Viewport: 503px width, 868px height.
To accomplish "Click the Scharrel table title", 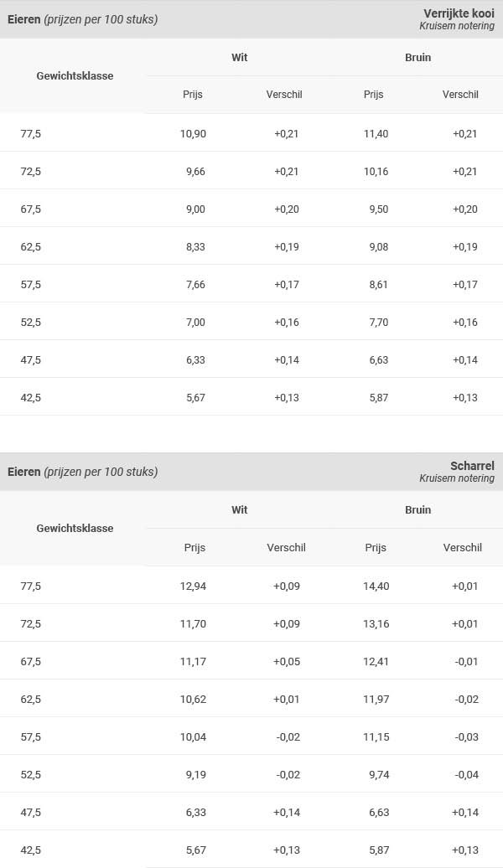I will (x=472, y=466).
